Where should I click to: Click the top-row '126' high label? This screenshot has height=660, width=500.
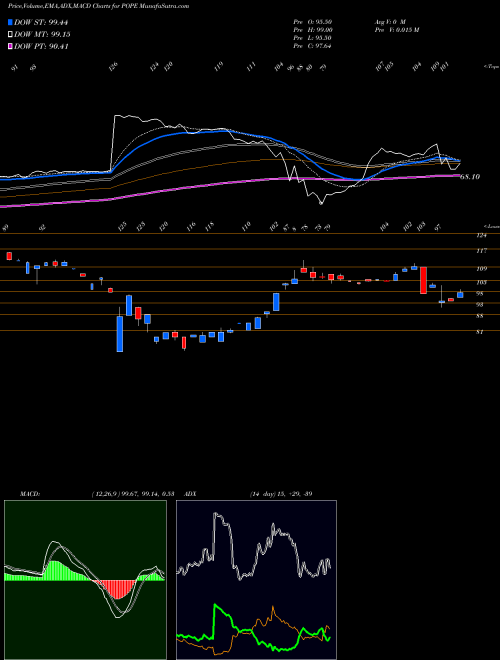click(113, 67)
